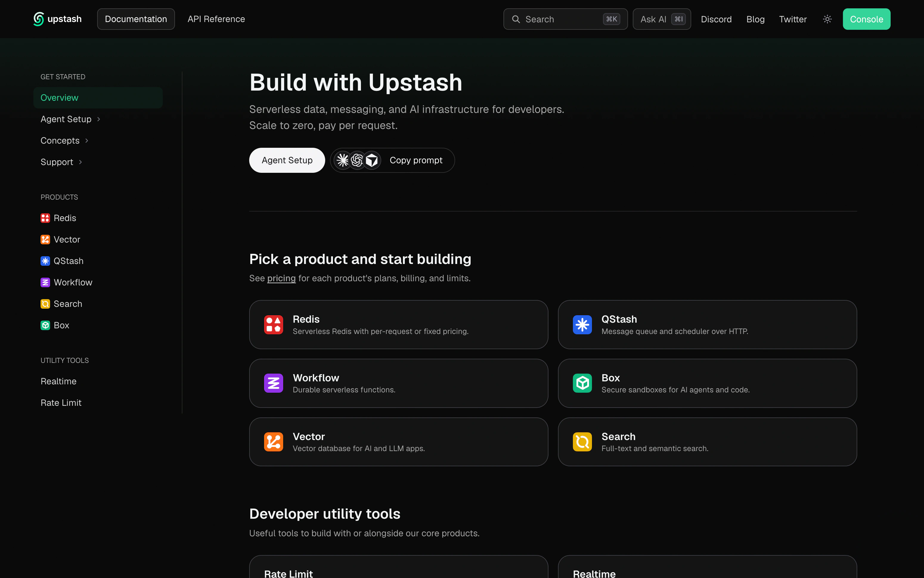Open the Blog link in the header
This screenshot has width=924, height=578.
(755, 19)
